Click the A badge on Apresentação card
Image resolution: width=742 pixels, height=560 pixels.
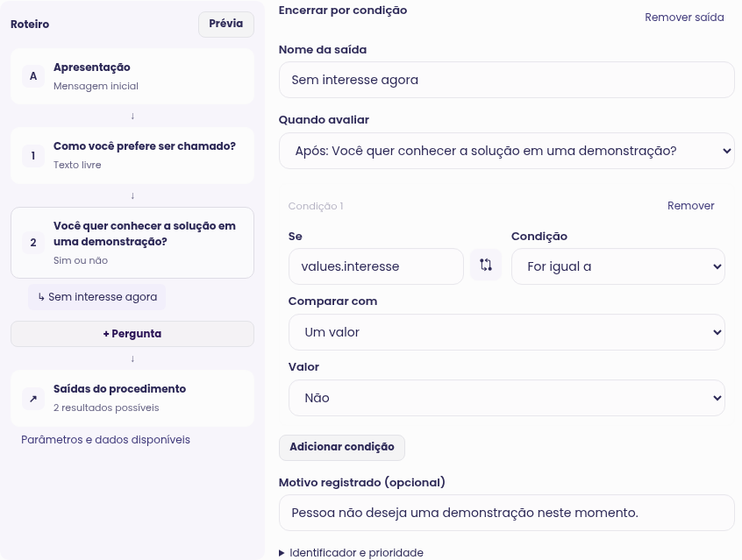click(33, 76)
